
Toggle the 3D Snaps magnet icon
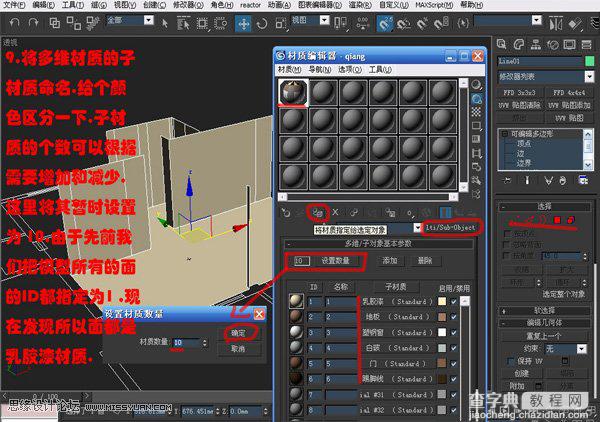(384, 24)
